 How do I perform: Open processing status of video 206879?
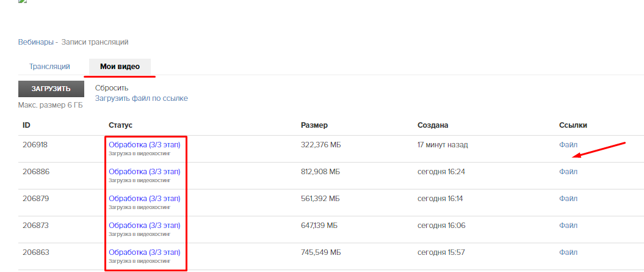[144, 199]
